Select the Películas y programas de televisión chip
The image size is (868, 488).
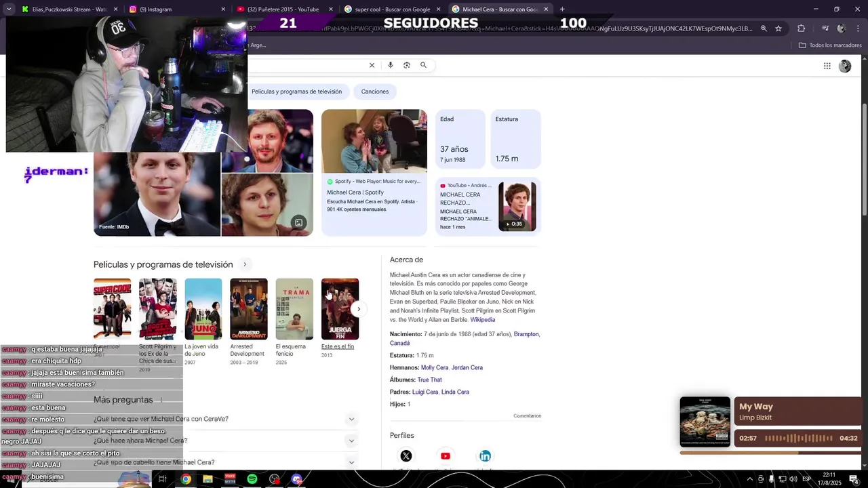(x=296, y=91)
